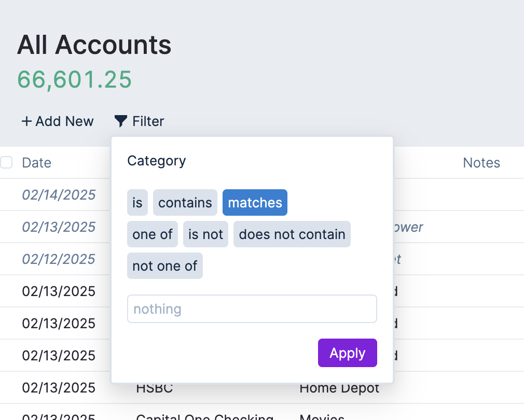Toggle the select-all checkbox beside Date

coord(6,163)
